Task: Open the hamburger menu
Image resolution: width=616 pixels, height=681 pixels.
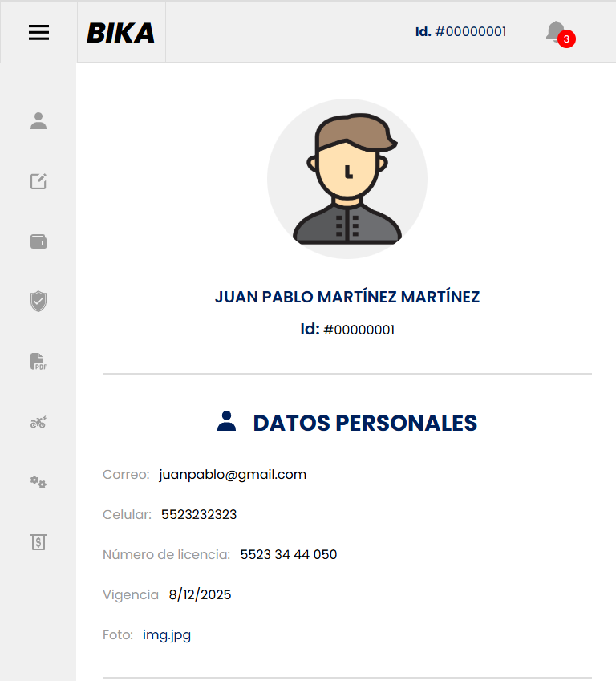Action: (38, 33)
